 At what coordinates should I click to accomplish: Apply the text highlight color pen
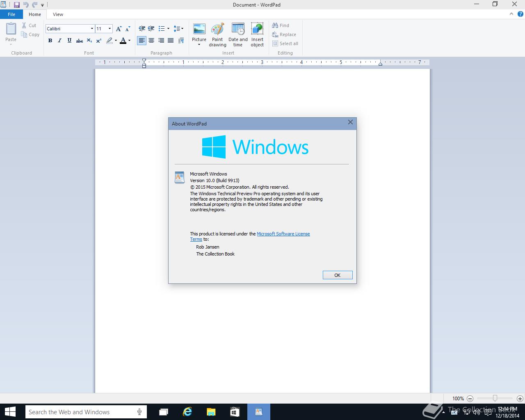tap(109, 40)
